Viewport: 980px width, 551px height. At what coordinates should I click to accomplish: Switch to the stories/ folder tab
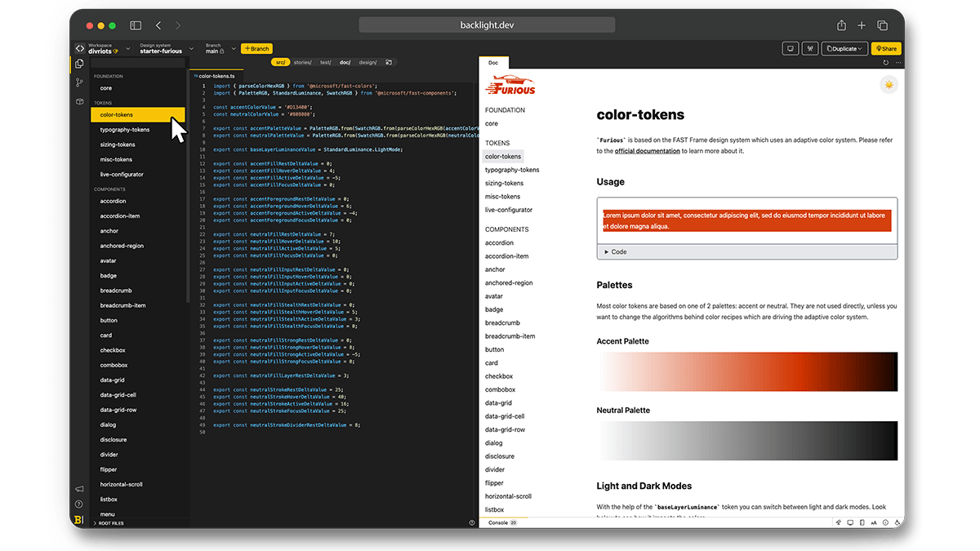302,62
